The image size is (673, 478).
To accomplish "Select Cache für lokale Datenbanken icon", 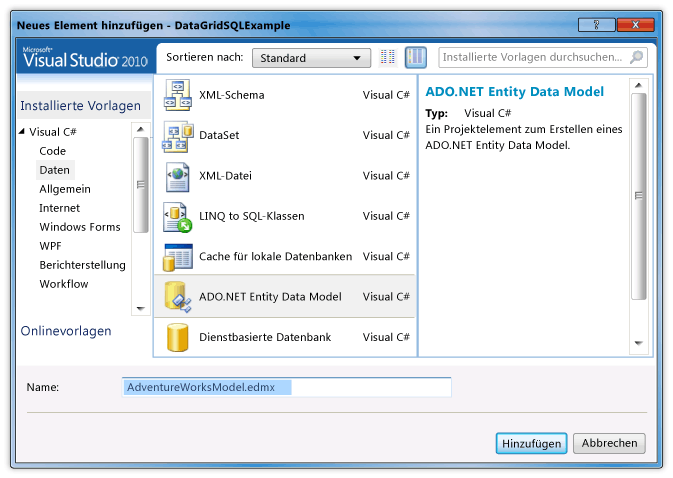I will point(178,257).
